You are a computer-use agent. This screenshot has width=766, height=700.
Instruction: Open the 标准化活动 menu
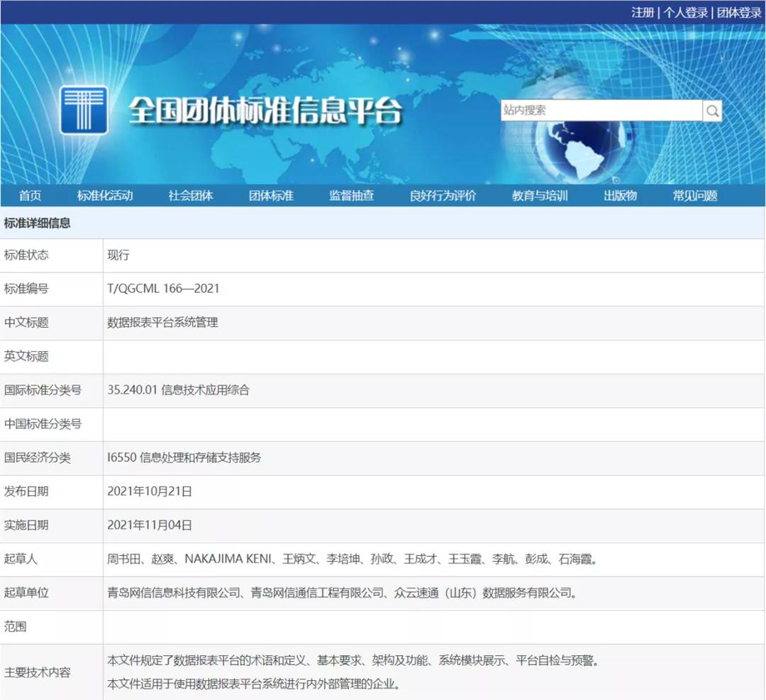coord(105,196)
